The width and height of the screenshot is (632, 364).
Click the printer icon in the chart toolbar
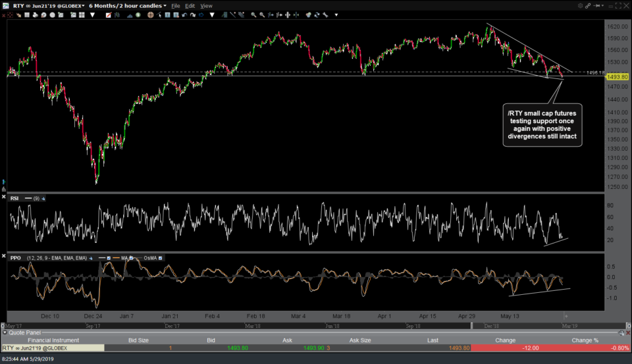(36, 15)
